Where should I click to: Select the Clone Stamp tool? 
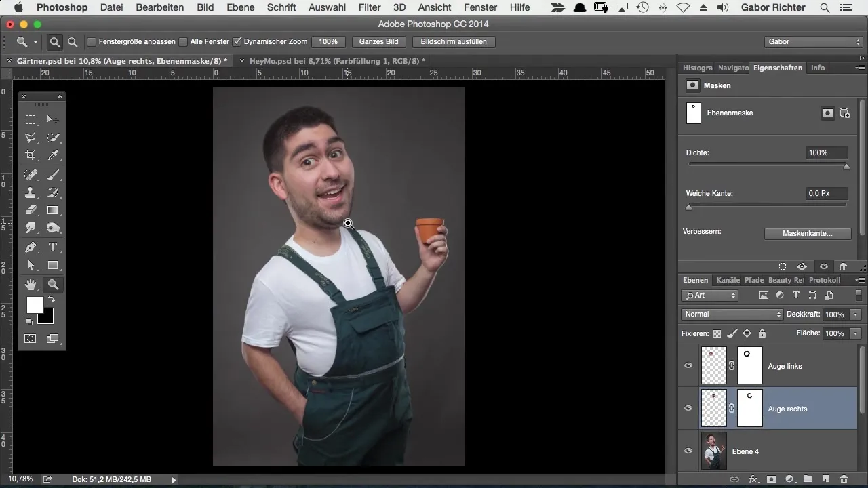coord(31,192)
